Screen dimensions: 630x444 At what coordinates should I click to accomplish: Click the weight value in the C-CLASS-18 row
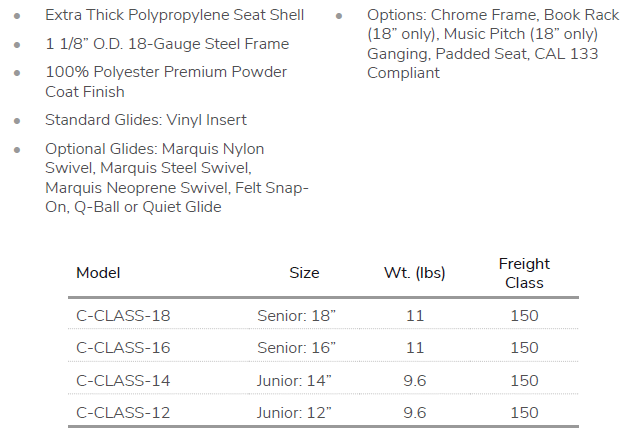415,316
